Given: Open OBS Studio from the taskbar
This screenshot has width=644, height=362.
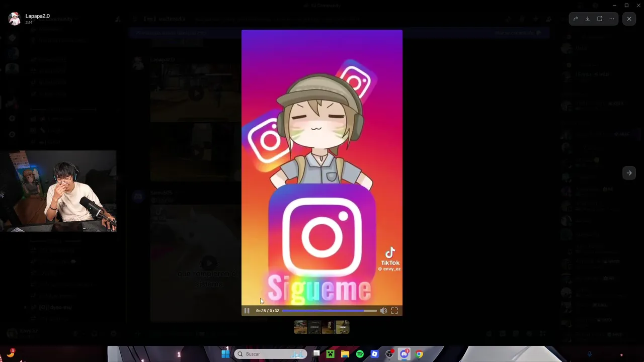Looking at the screenshot, I should tap(389, 354).
